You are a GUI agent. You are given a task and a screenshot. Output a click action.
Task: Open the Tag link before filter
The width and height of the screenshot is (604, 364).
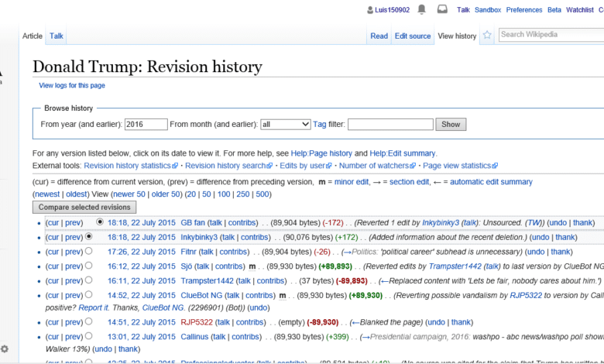(319, 125)
